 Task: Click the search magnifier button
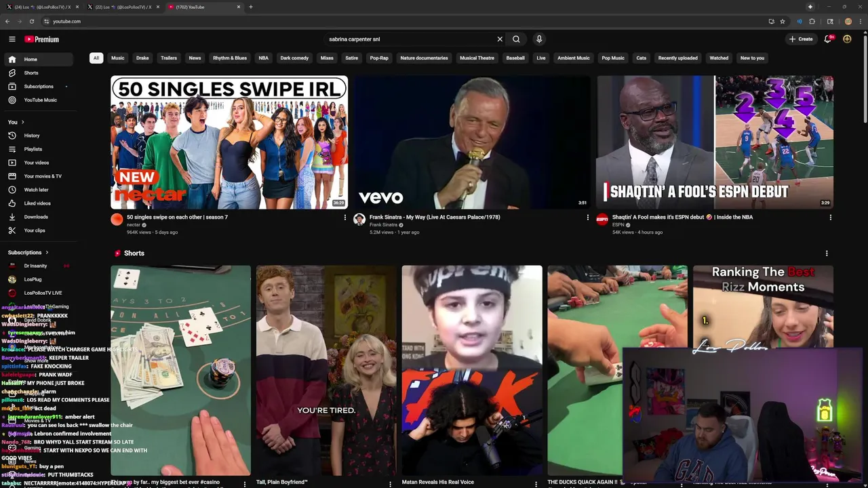(516, 39)
